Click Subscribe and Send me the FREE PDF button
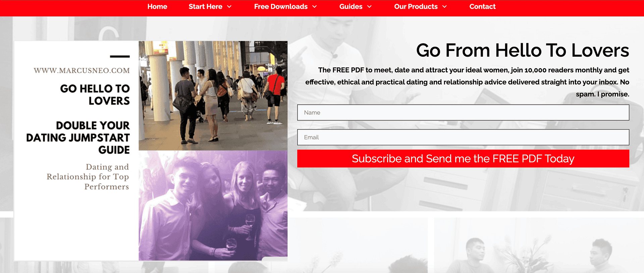644x273 pixels. [x=463, y=159]
